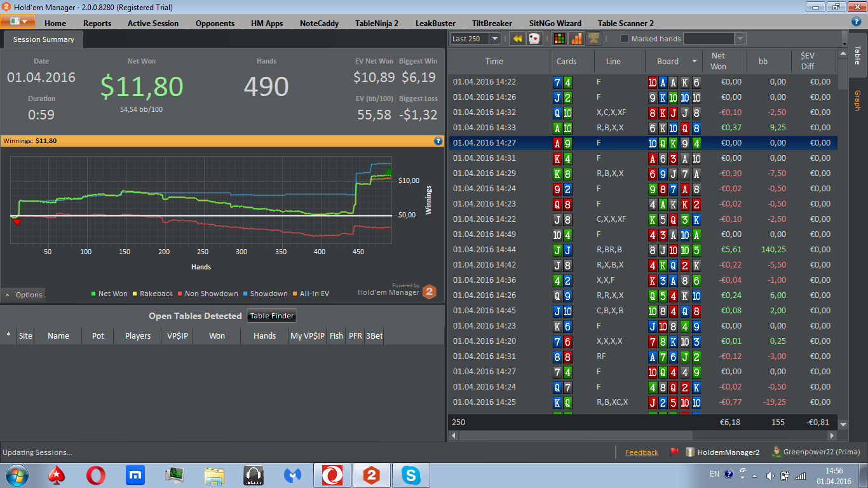This screenshot has height=488, width=868.
Task: Click the red start marker on winnings graph
Action: click(17, 221)
